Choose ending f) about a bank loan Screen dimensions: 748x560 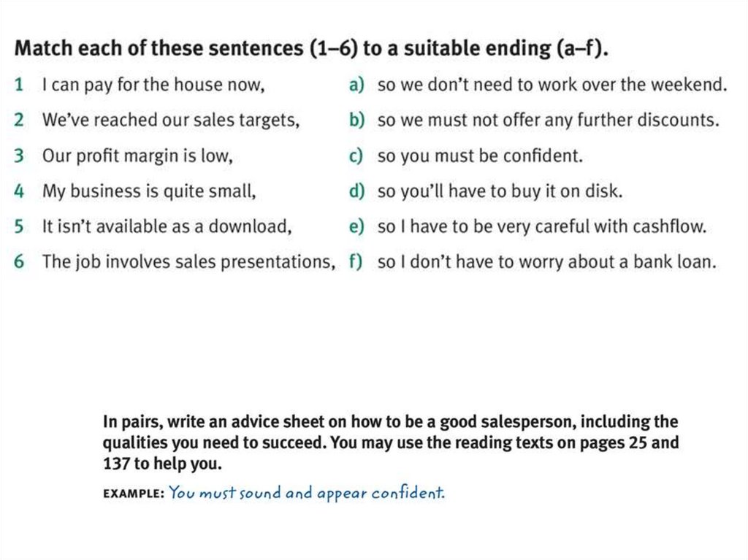pos(546,261)
